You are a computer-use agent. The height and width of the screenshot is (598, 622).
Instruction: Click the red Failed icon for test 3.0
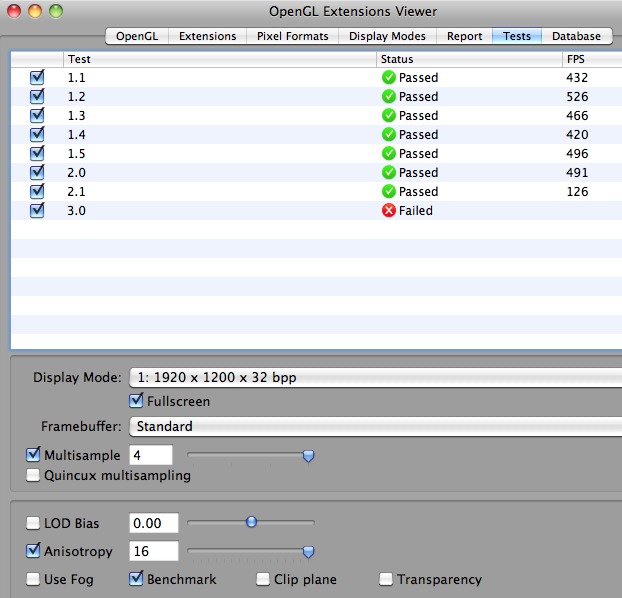pyautogui.click(x=389, y=211)
